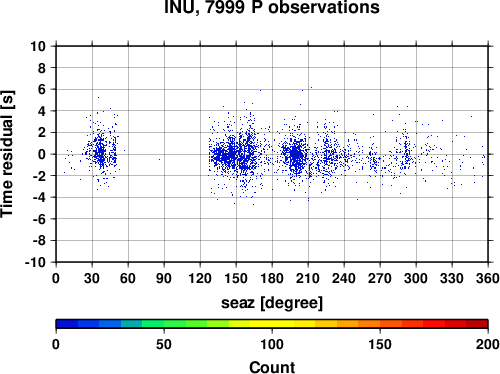Click the colorbar tick label 200
The image size is (500, 374).
pyautogui.click(x=488, y=344)
